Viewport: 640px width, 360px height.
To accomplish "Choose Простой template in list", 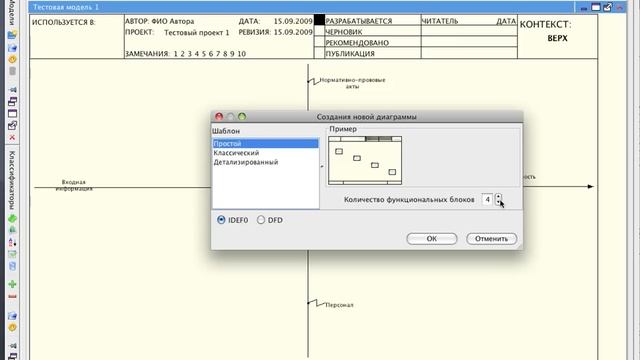I will click(265, 144).
